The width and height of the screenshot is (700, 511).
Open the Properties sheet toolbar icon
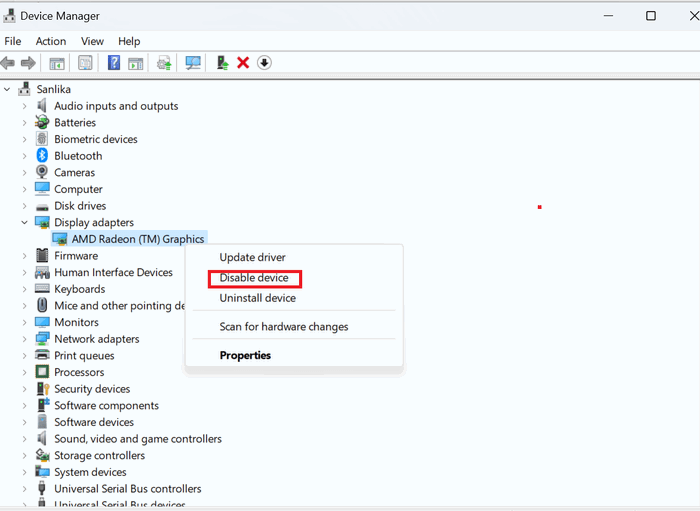pyautogui.click(x=85, y=63)
